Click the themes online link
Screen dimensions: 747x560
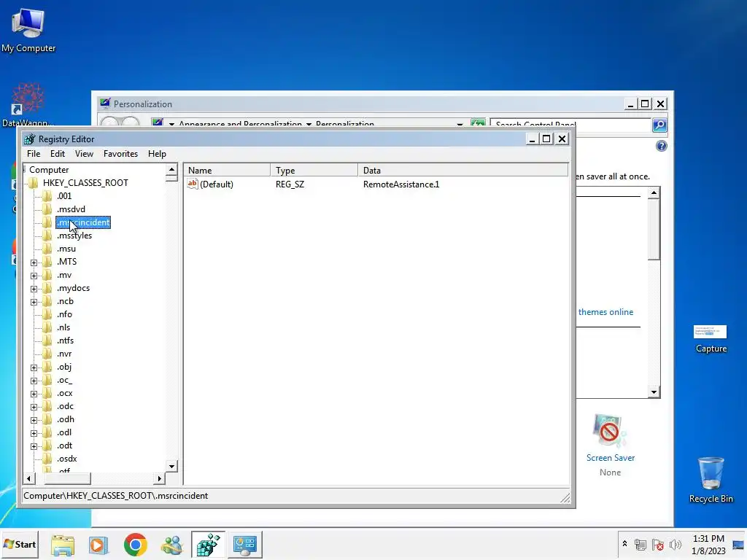[605, 312]
